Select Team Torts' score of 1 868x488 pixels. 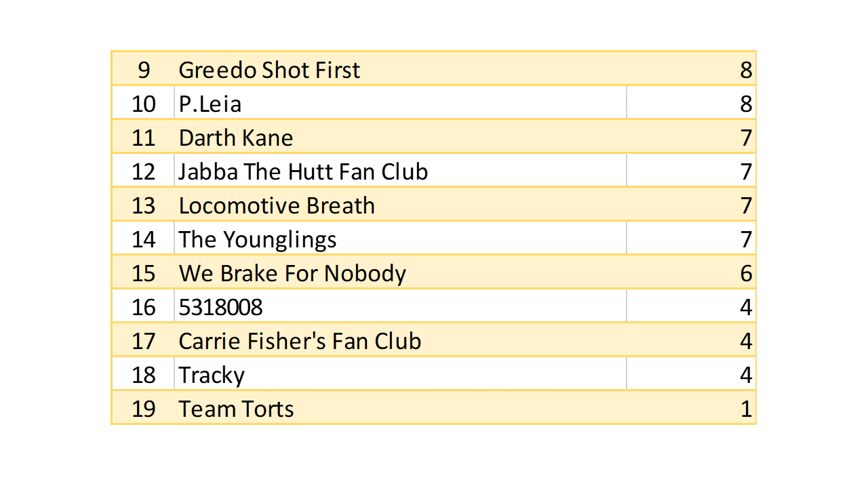click(746, 409)
